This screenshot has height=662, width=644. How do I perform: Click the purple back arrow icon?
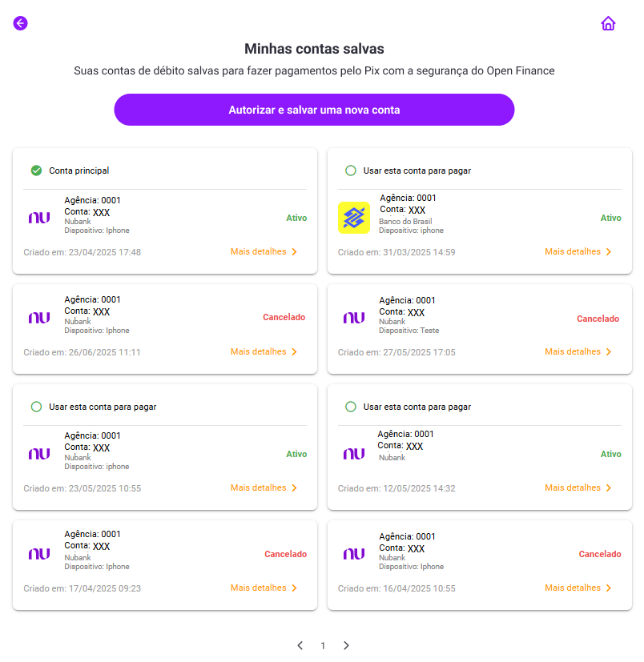tap(20, 23)
